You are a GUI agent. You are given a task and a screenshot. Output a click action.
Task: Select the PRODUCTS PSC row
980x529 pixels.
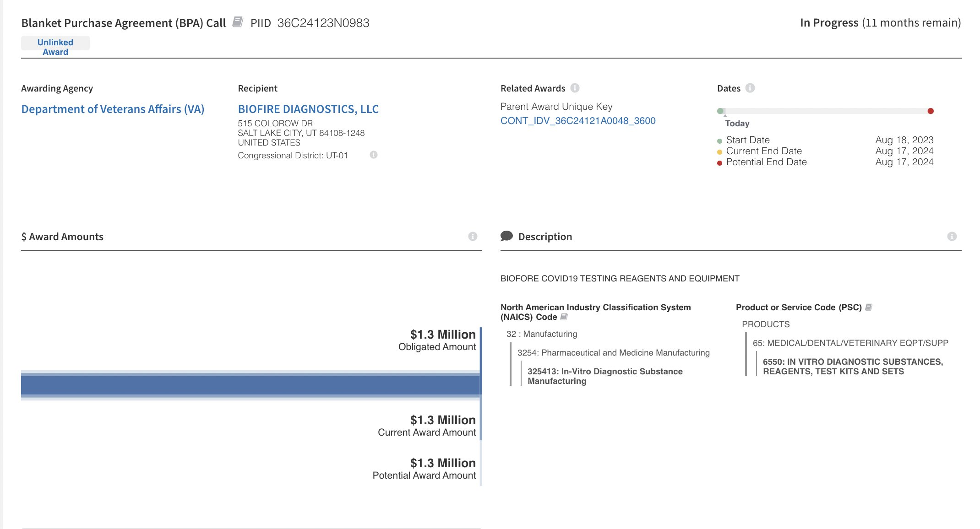point(766,324)
